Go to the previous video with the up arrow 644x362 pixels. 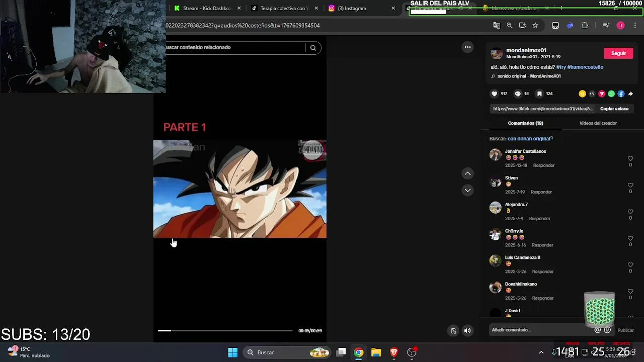pyautogui.click(x=467, y=173)
